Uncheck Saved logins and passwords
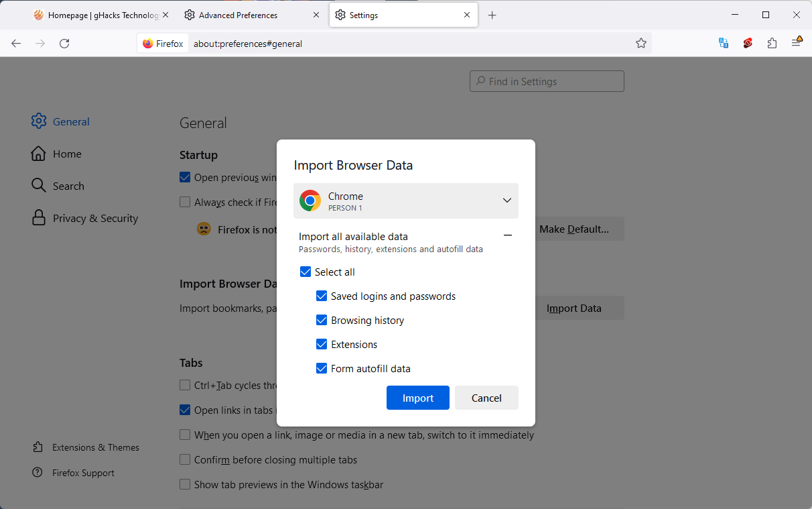This screenshot has height=509, width=812. (x=322, y=296)
